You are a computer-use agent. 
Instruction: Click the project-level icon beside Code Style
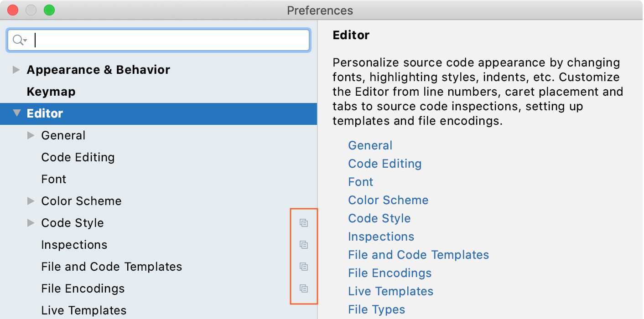(x=304, y=223)
